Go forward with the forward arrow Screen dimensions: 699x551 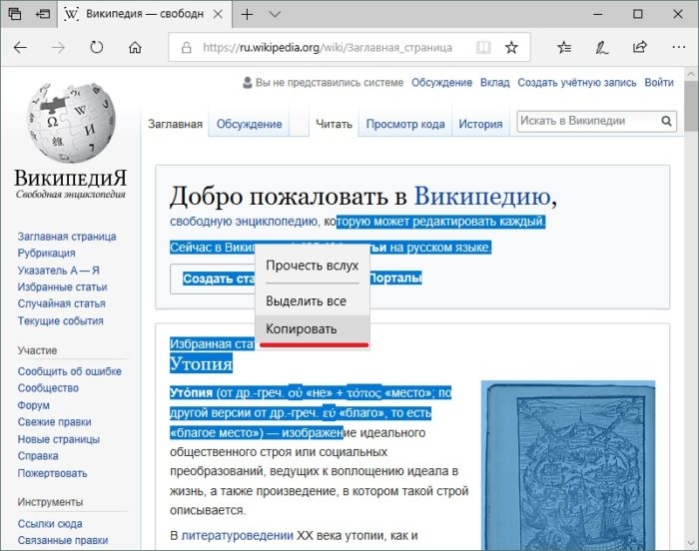(58, 47)
